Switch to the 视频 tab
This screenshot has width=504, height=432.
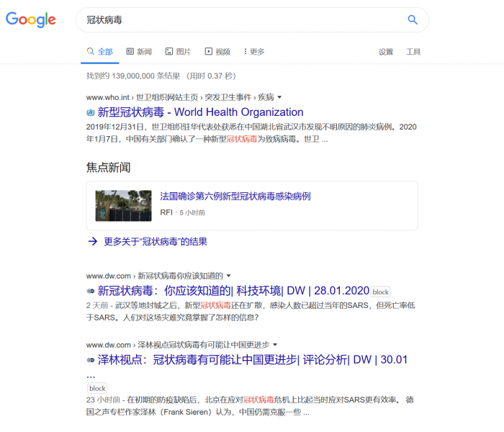click(217, 52)
